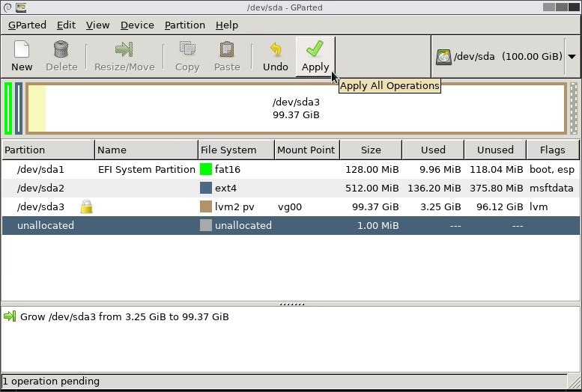Sort by Used column header

pos(433,150)
